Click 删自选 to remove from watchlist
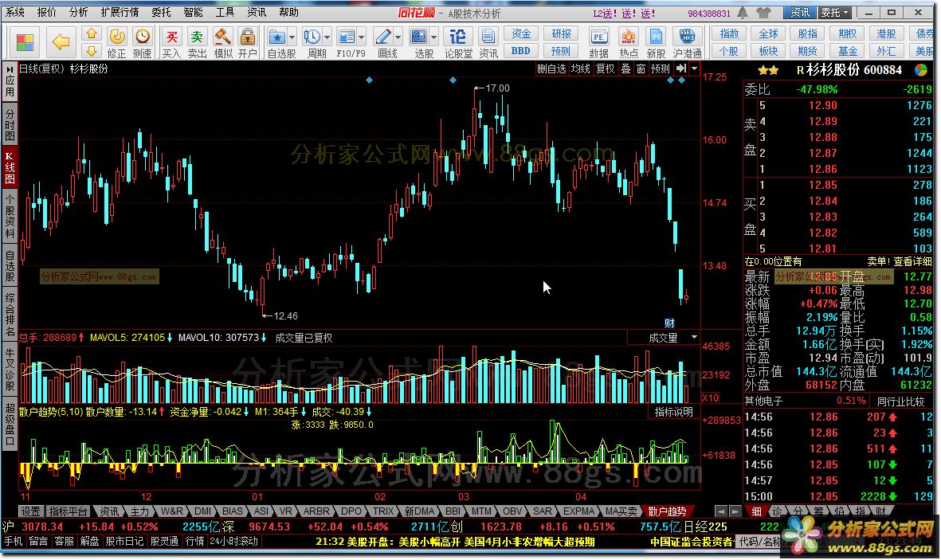This screenshot has width=941, height=560. coord(551,69)
